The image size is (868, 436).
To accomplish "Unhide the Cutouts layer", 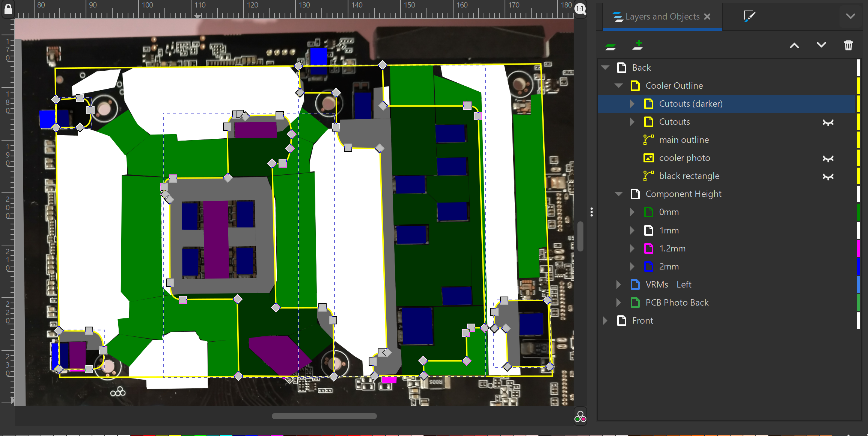I will (828, 122).
